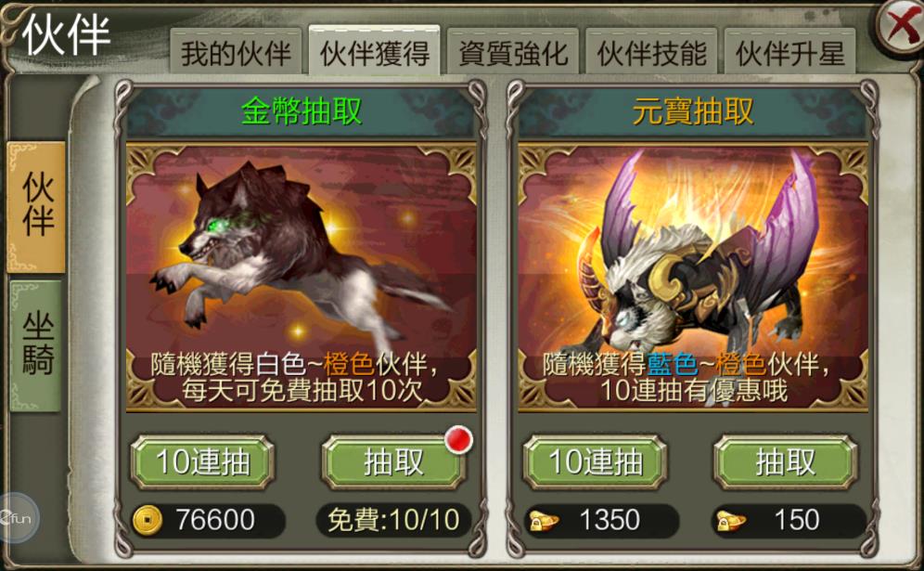Tap the ingot icon beside 150
The image size is (924, 571).
click(x=731, y=521)
